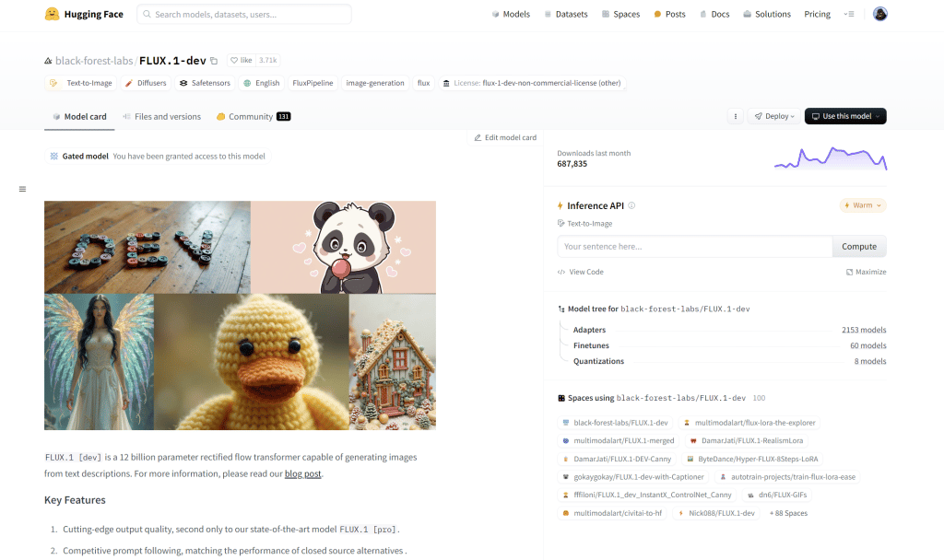Go to Datasets in the top navigation
The height and width of the screenshot is (560, 944).
point(565,14)
